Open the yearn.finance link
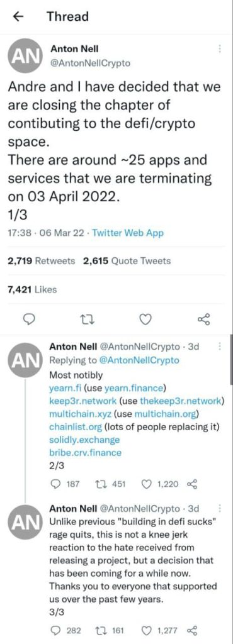Image resolution: width=233 pixels, height=644 pixels. (x=128, y=387)
